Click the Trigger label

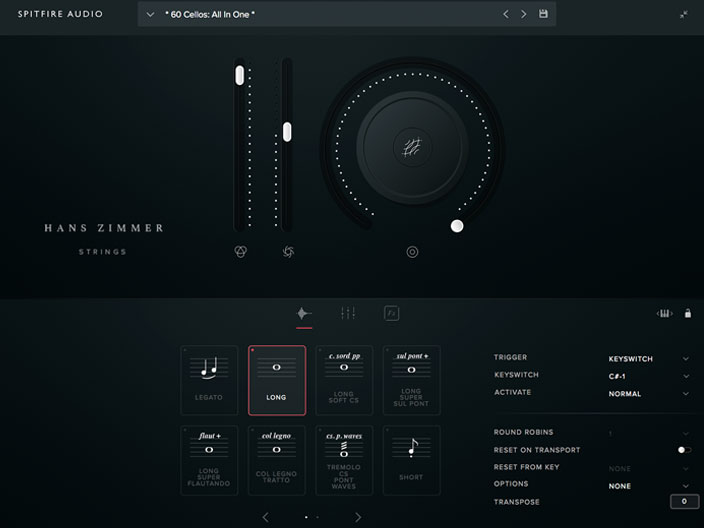510,357
